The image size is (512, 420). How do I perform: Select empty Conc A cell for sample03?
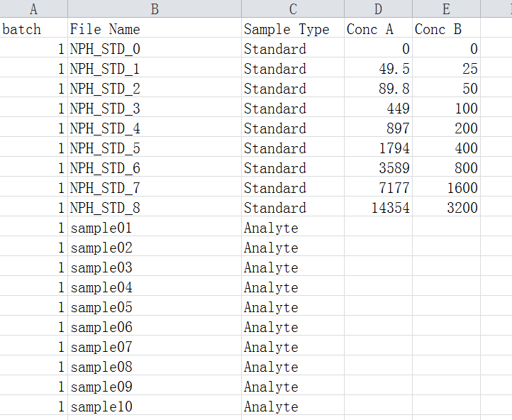point(378,267)
